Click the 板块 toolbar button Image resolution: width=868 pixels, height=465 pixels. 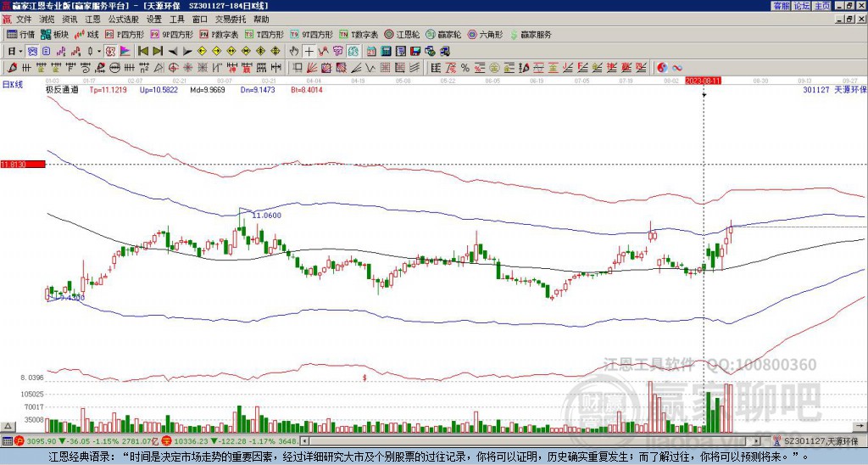click(x=54, y=34)
